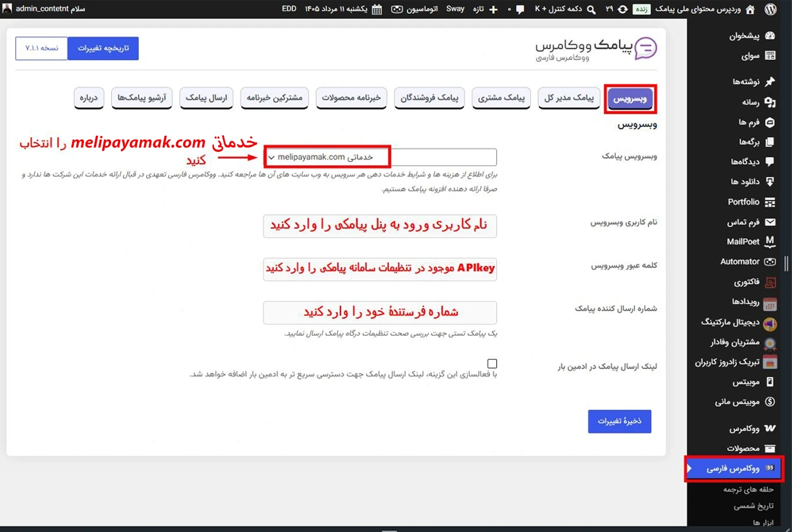
Task: Click the شماره ارسال کننده پیامک field
Action: click(380, 313)
